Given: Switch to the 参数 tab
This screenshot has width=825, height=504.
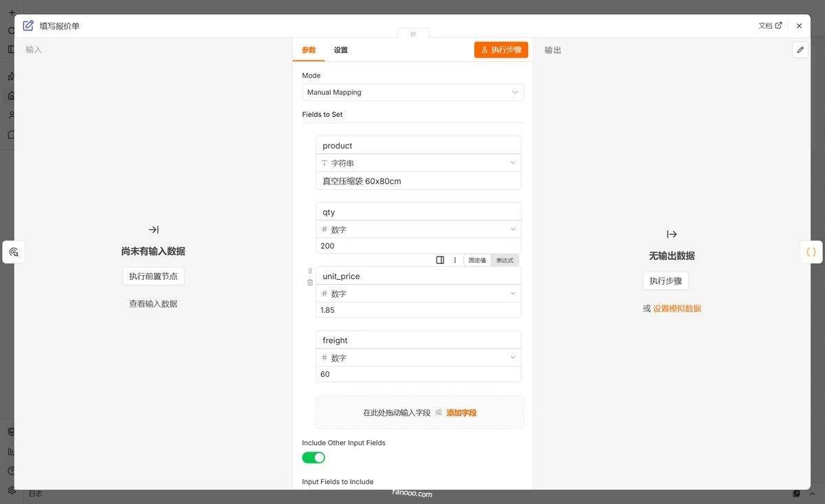Looking at the screenshot, I should point(309,50).
